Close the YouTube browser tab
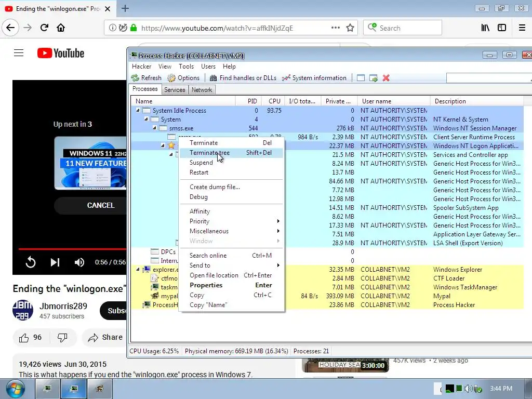This screenshot has height=399, width=532. point(108,9)
